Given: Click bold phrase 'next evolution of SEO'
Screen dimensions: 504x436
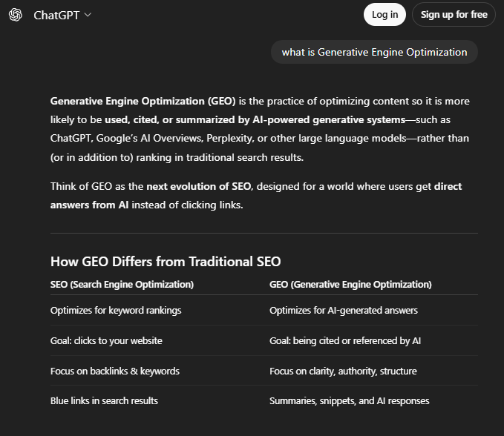Looking at the screenshot, I should point(199,186).
